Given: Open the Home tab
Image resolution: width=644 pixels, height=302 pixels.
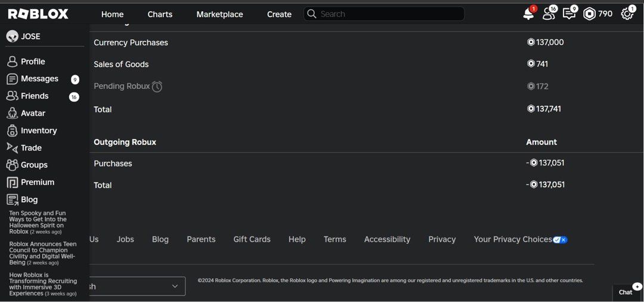Looking at the screenshot, I should coord(113,14).
